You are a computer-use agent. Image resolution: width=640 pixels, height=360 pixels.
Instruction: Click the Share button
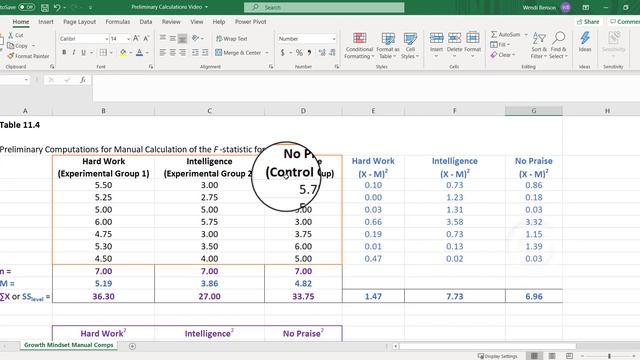588,22
